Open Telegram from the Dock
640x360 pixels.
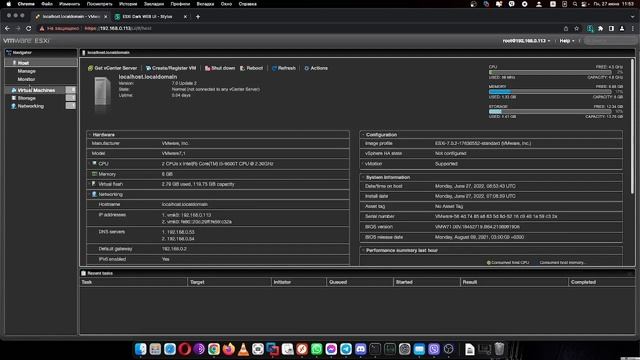click(346, 349)
